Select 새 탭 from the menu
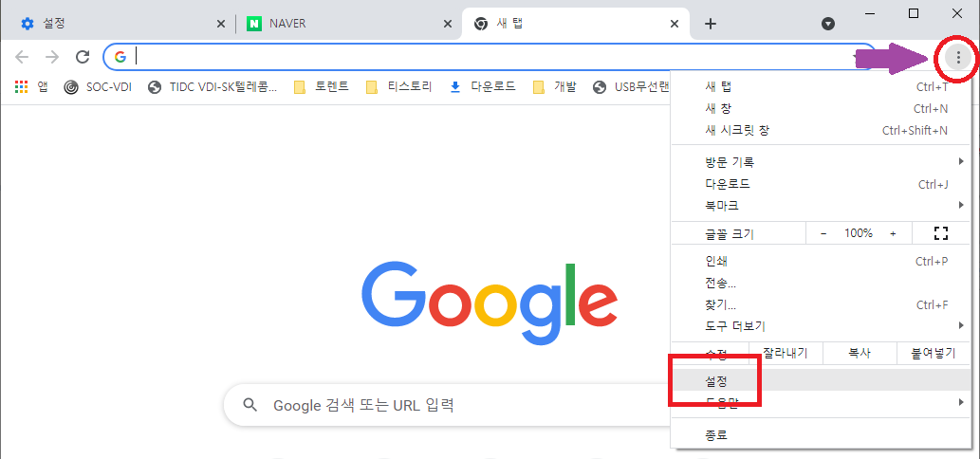The height and width of the screenshot is (459, 980). coord(819,86)
